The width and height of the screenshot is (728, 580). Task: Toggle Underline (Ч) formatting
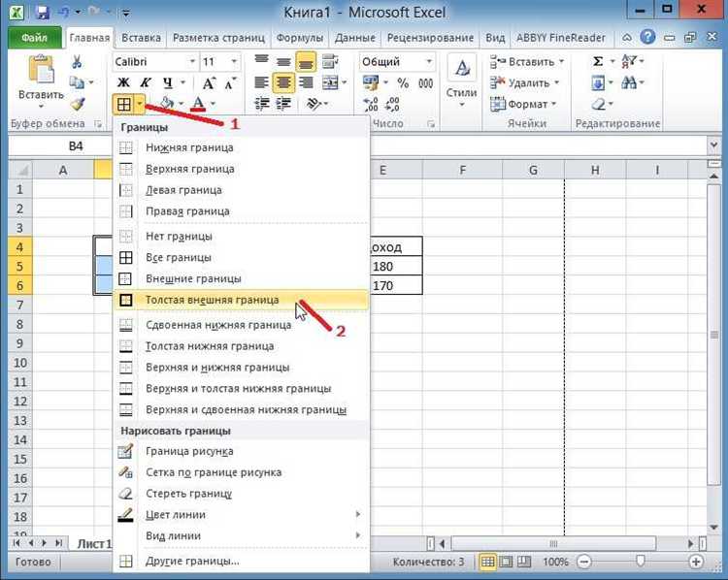168,83
